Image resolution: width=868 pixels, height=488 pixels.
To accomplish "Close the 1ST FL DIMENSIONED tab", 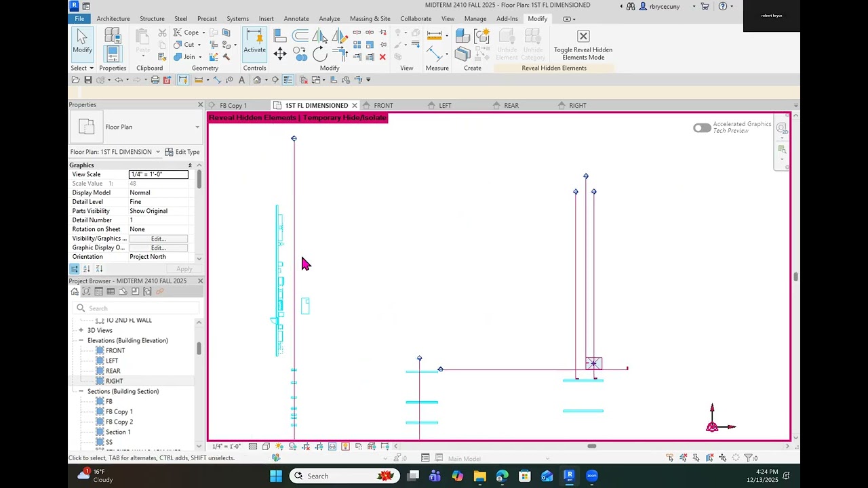I will pyautogui.click(x=354, y=106).
